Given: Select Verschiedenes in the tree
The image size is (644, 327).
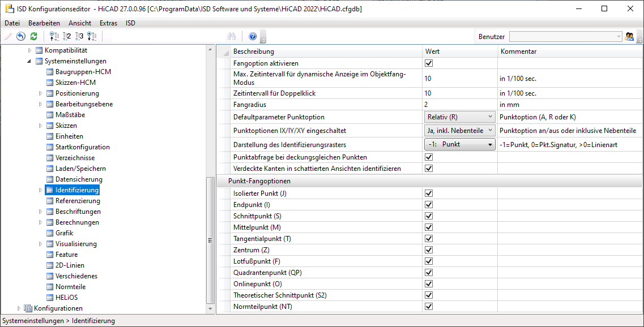Looking at the screenshot, I should [x=76, y=276].
